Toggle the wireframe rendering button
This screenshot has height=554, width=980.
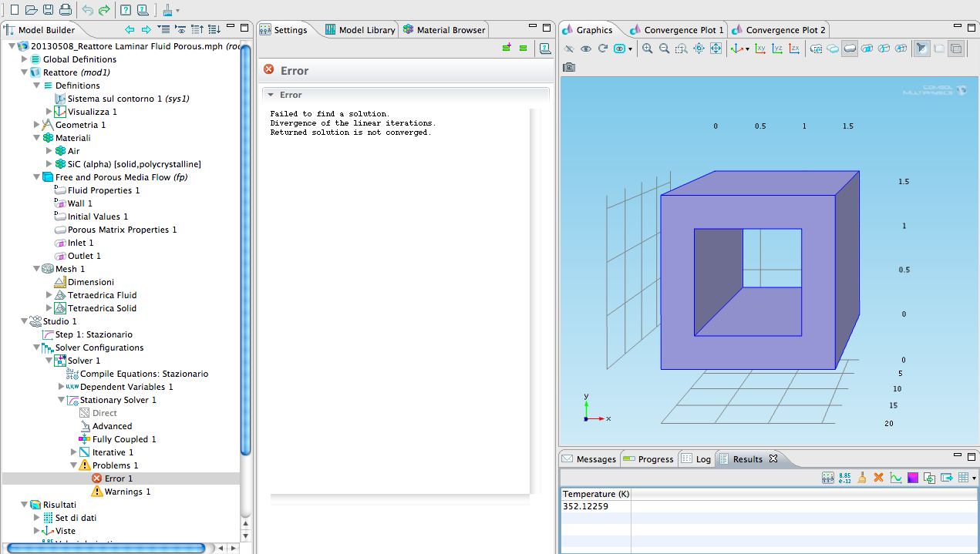click(956, 49)
